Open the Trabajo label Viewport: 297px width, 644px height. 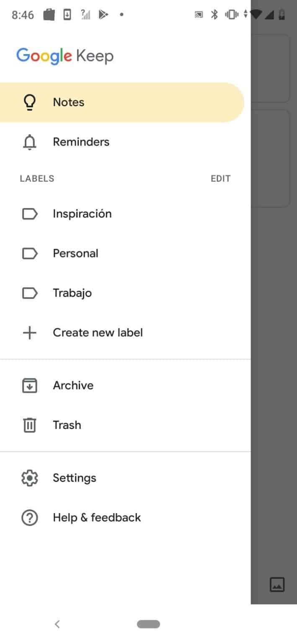[x=72, y=293]
